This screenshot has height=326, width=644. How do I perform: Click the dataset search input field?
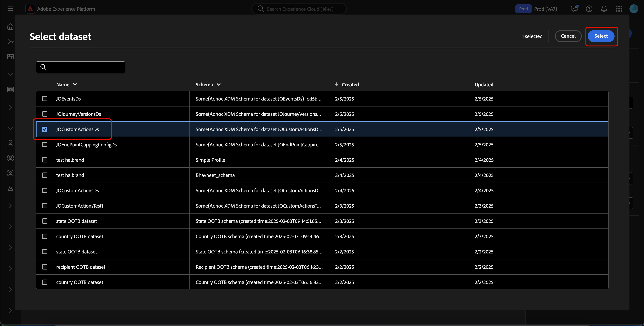tap(85, 67)
